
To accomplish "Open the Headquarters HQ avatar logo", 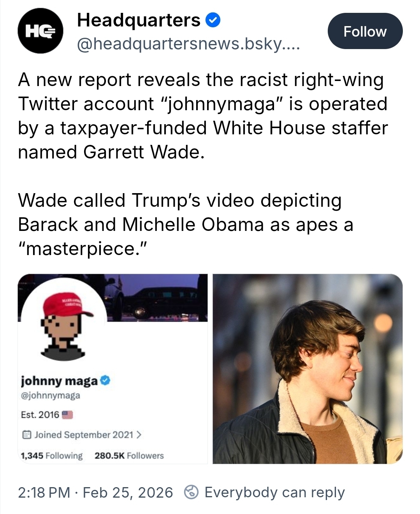I will click(x=40, y=31).
